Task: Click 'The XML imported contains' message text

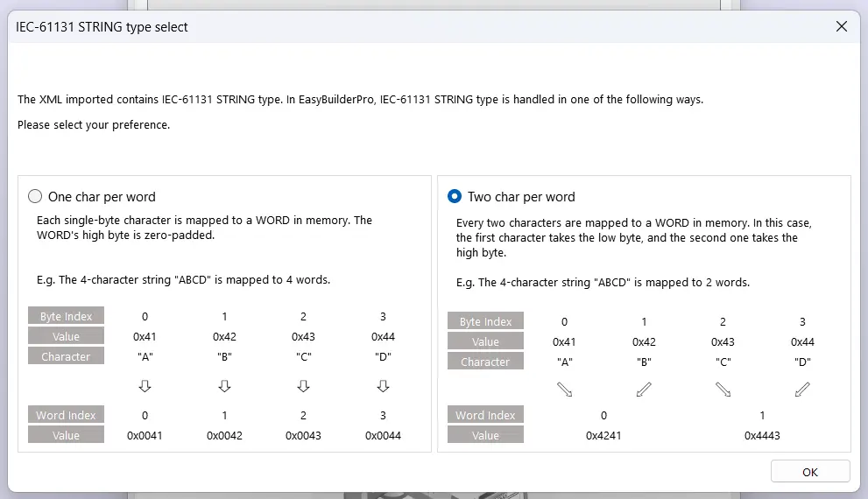Action: (360, 100)
